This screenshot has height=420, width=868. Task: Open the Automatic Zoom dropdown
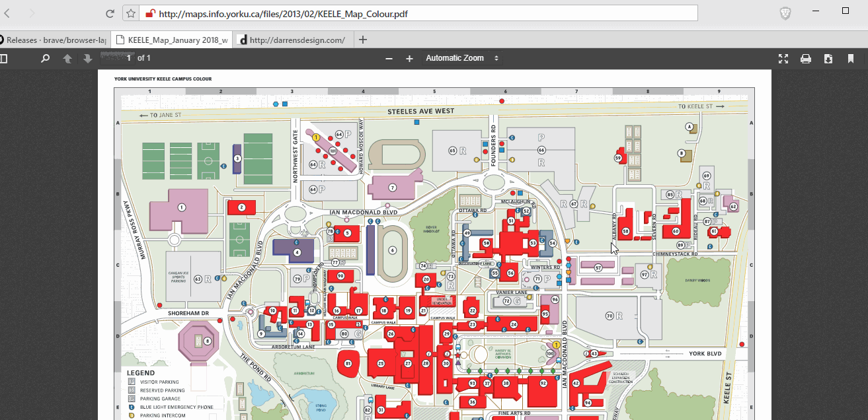463,58
